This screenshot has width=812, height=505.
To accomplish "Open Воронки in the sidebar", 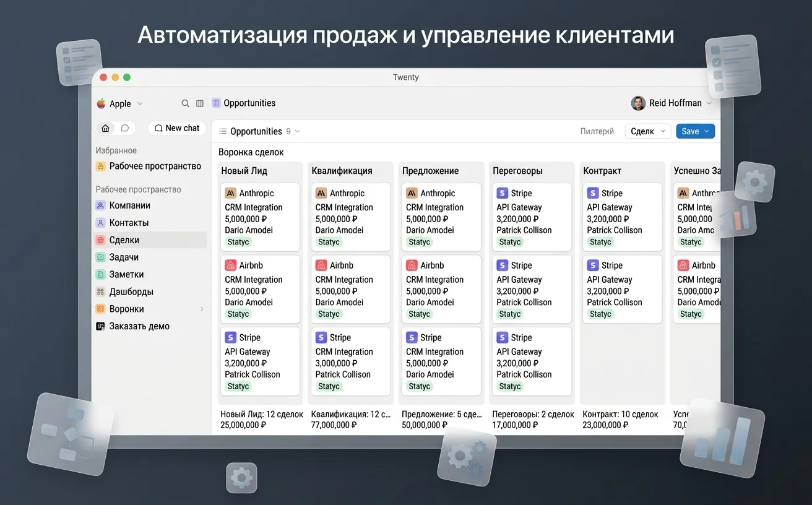I will click(x=150, y=309).
